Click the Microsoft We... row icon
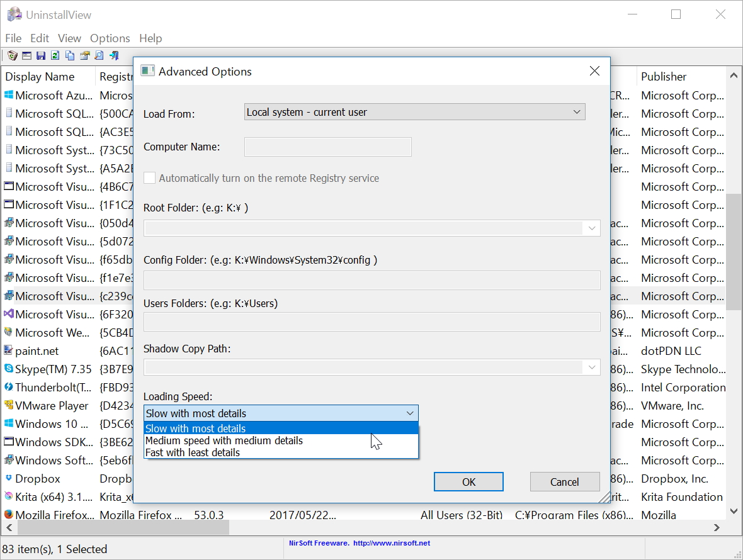Image resolution: width=743 pixels, height=560 pixels. (x=9, y=332)
